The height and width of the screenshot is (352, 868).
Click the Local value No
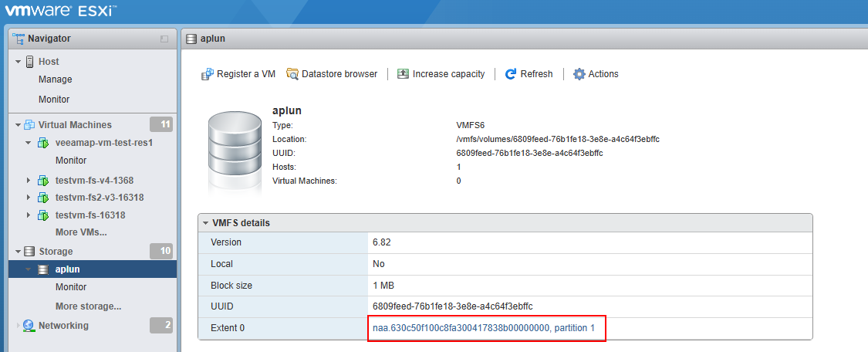click(x=379, y=264)
